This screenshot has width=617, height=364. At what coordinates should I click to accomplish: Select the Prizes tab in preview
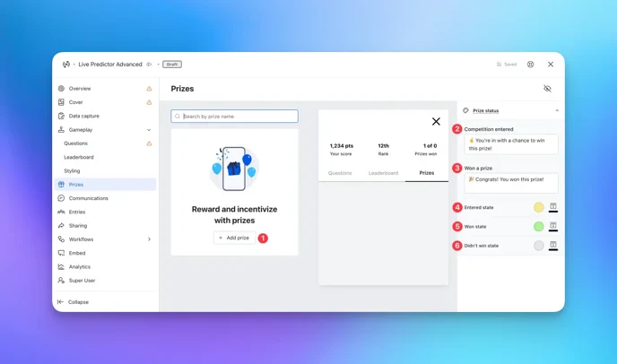(x=427, y=173)
